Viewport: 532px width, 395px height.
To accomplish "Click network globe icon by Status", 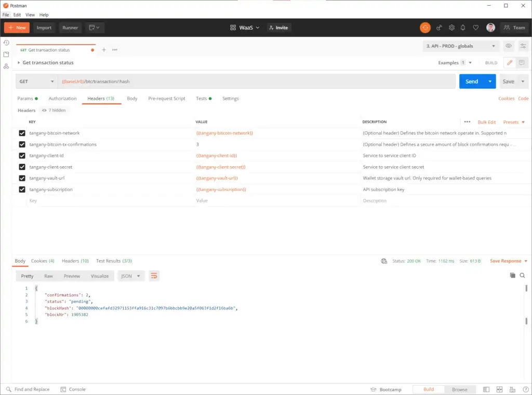I will pyautogui.click(x=384, y=261).
